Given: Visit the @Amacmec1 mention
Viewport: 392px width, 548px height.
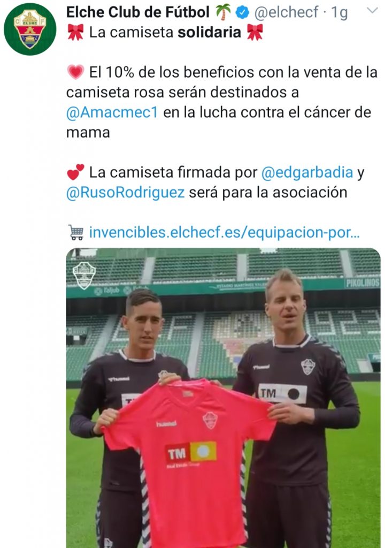Looking at the screenshot, I should [112, 112].
